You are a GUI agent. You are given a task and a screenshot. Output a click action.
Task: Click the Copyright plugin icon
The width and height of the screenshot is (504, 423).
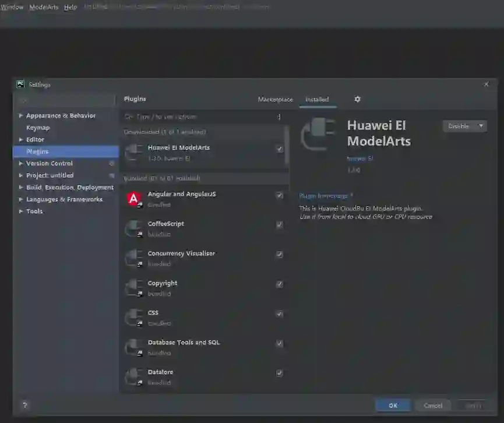[x=134, y=288]
